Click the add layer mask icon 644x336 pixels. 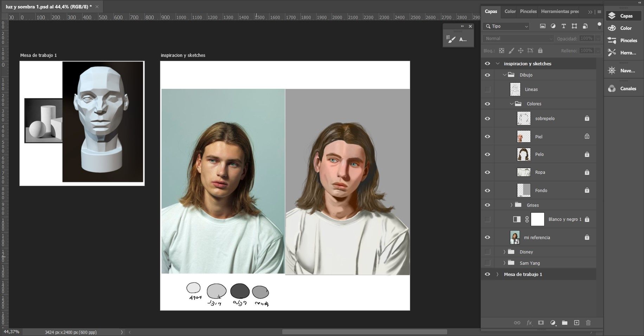541,323
